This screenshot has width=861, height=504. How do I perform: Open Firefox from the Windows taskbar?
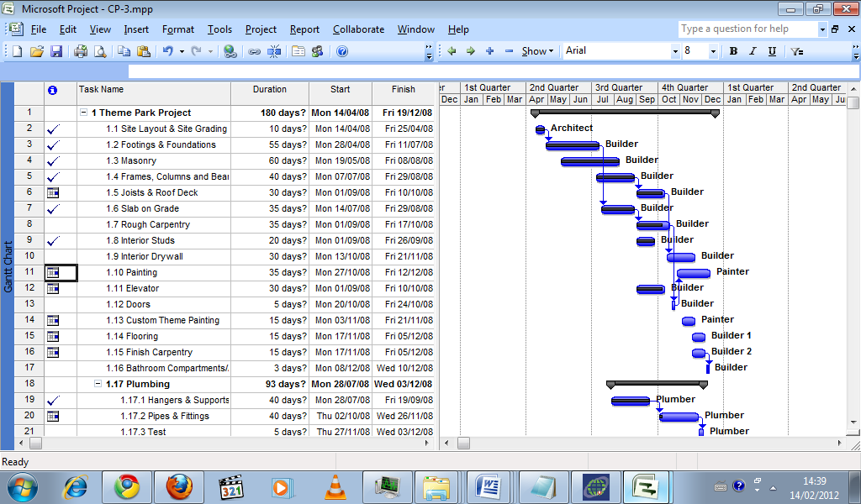pos(179,486)
